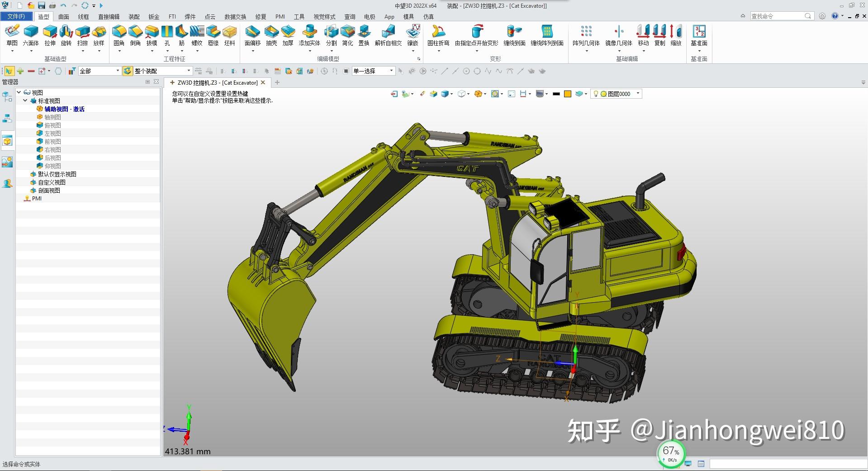868x471 pixels.
Task: Expand the 图层0000 layer dropdown
Action: coord(637,94)
